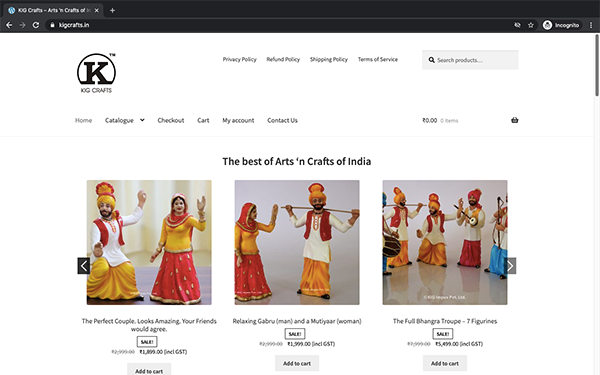Open the shopping basket icon

point(515,120)
